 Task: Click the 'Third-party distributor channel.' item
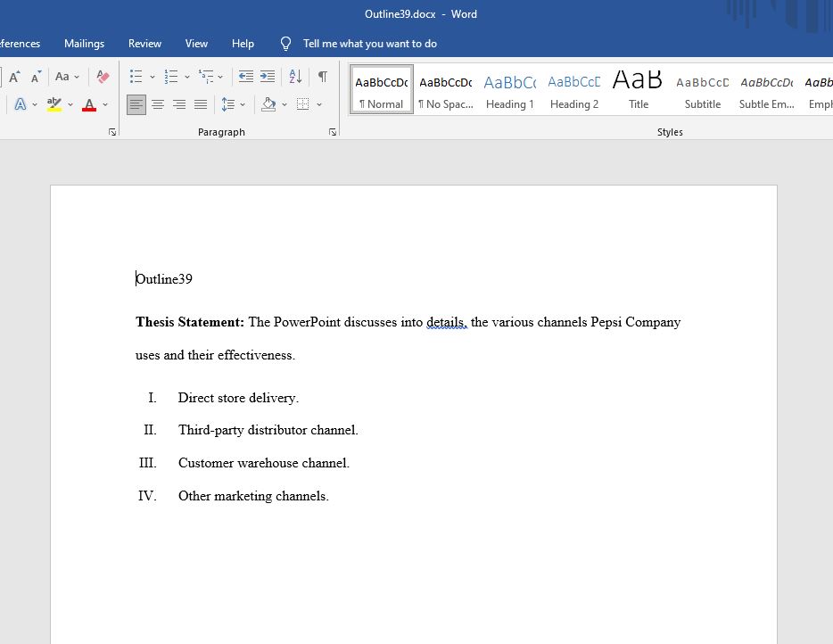point(268,430)
